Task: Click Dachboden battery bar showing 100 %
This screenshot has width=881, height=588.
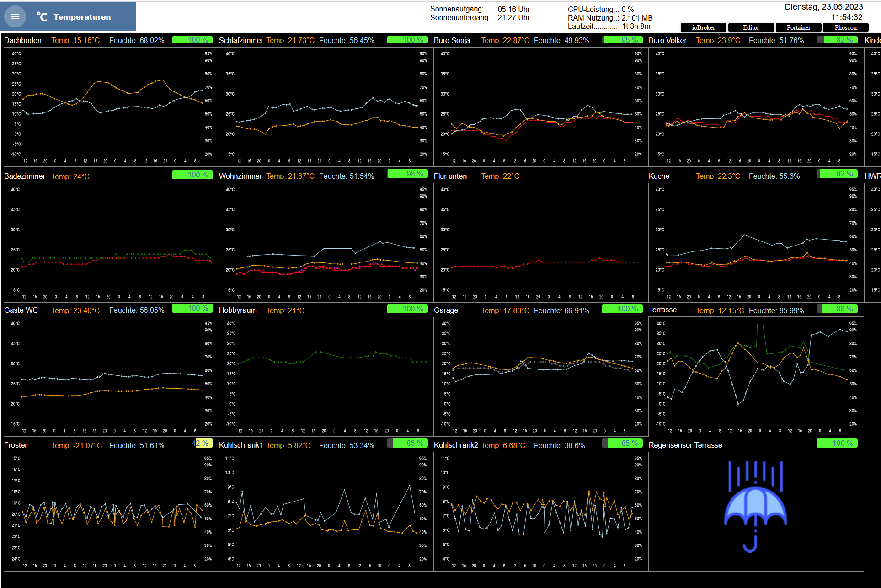Action: pyautogui.click(x=192, y=40)
